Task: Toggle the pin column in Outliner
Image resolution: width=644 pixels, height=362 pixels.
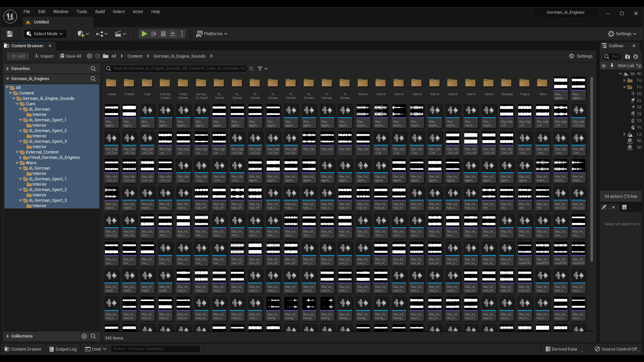Action: click(612, 66)
